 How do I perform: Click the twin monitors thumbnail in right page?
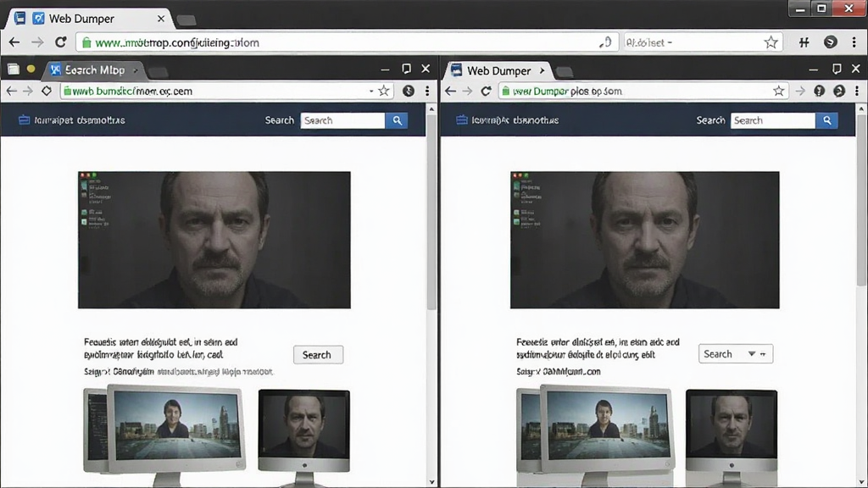pyautogui.click(x=596, y=435)
